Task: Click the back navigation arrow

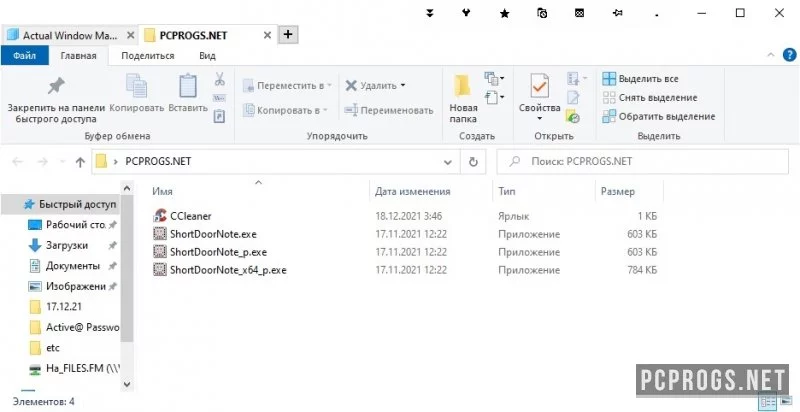Action: (17, 162)
